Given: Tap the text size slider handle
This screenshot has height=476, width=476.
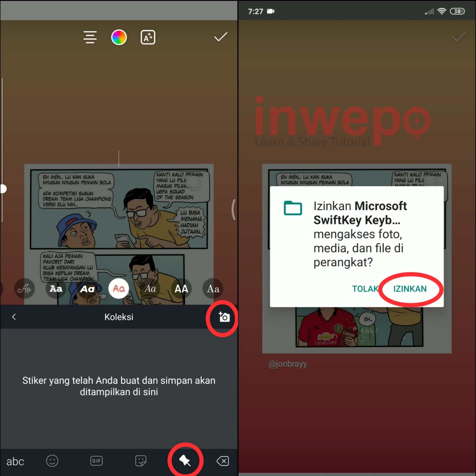Looking at the screenshot, I should coord(3,189).
